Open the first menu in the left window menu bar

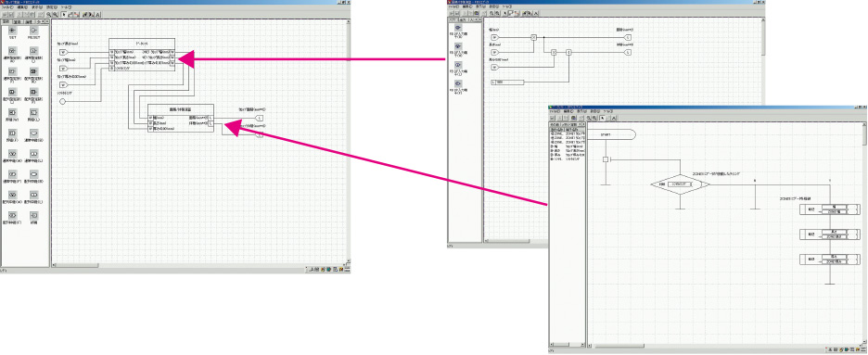[7, 7]
